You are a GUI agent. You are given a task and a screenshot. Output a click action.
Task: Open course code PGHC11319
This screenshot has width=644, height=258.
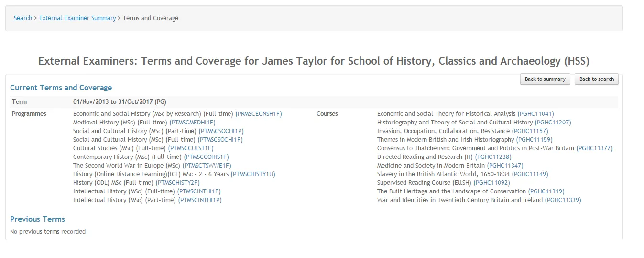[x=546, y=191]
